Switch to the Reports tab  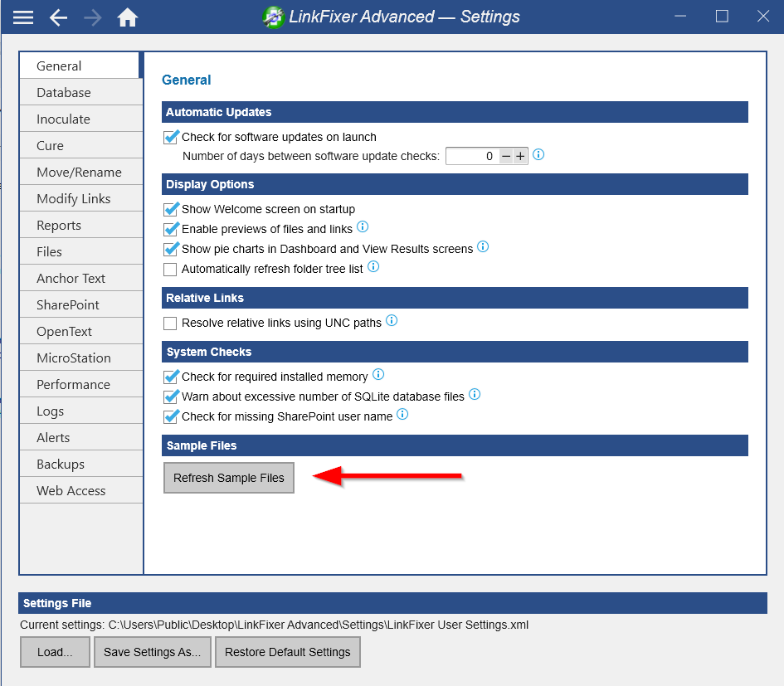click(x=81, y=225)
